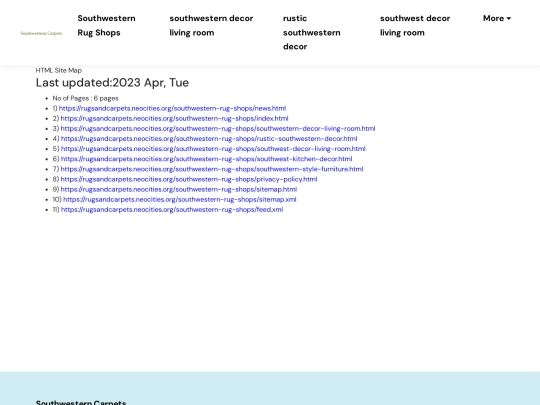Open the news.html sitemap link
This screenshot has height=405, width=540.
[x=172, y=108]
